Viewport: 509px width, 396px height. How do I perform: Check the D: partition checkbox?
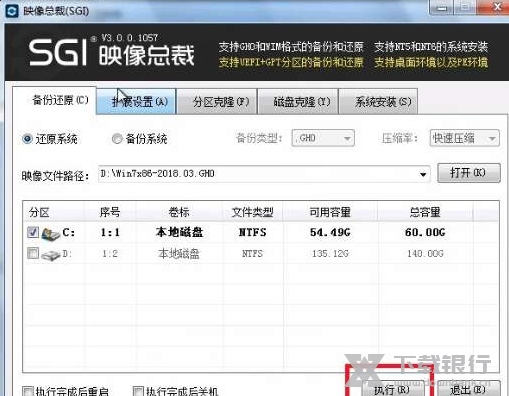coord(33,253)
